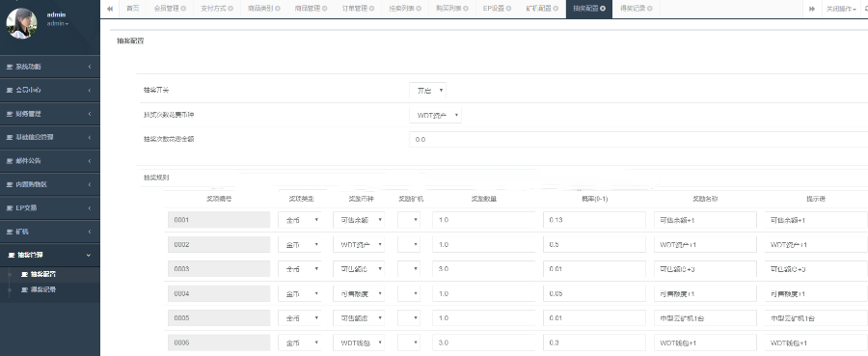
Task: Click the admin avatar picture
Action: [x=21, y=23]
